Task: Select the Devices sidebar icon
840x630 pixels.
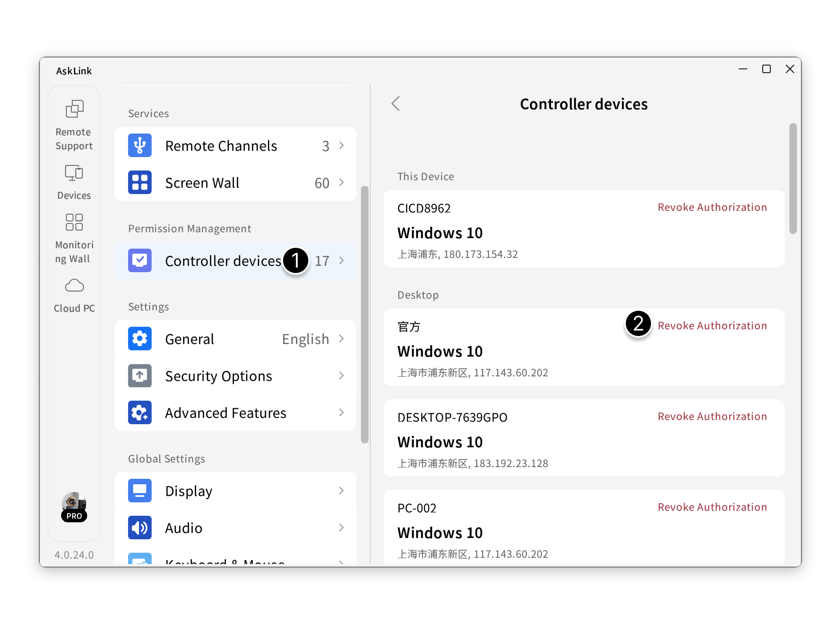Action: click(x=74, y=173)
